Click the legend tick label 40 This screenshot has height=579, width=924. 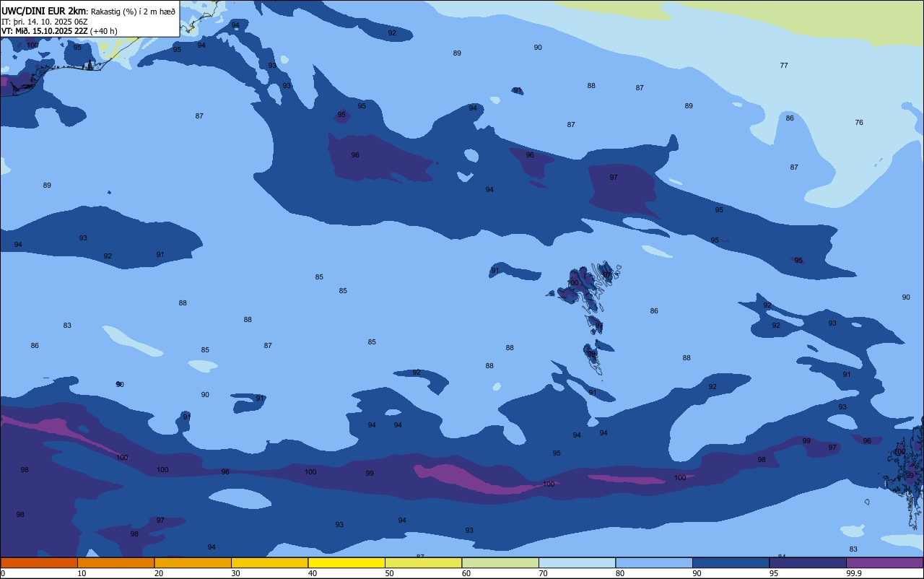point(313,573)
